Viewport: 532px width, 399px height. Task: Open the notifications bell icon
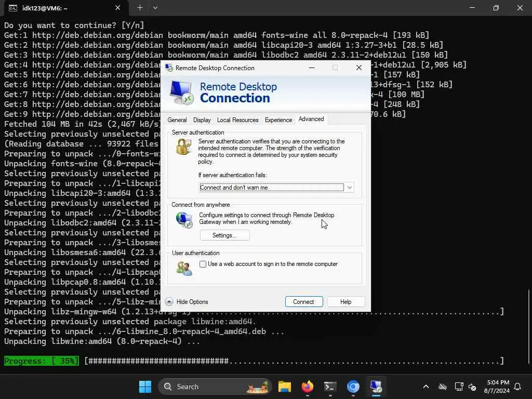point(518,387)
